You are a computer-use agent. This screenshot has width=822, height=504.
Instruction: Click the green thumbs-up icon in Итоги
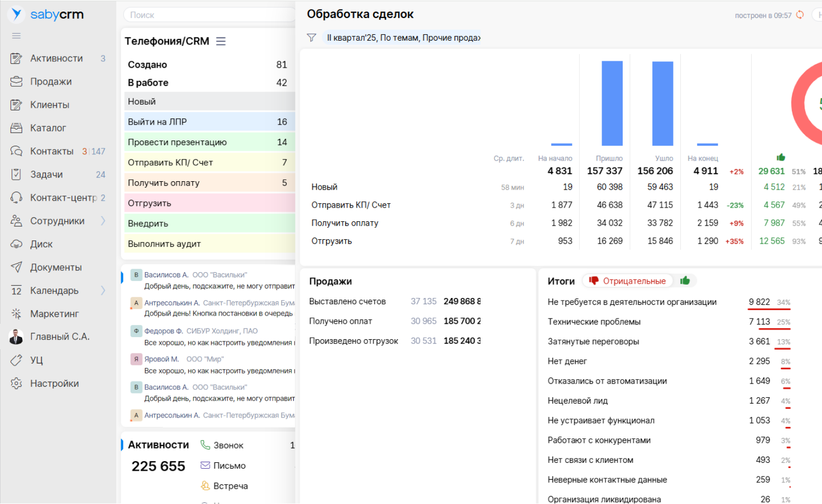pyautogui.click(x=685, y=281)
